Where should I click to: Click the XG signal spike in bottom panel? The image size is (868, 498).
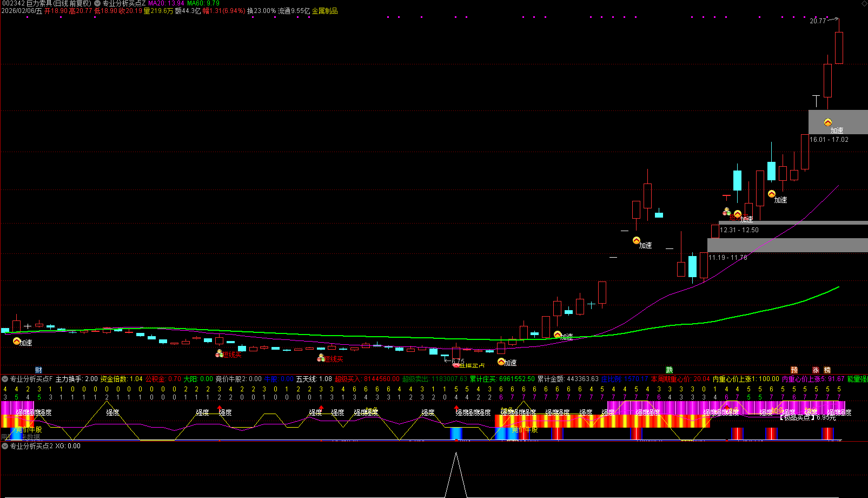point(456,475)
